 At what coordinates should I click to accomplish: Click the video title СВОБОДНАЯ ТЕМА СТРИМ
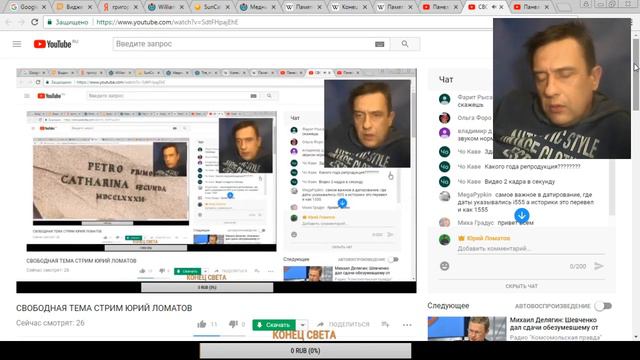[x=104, y=308]
